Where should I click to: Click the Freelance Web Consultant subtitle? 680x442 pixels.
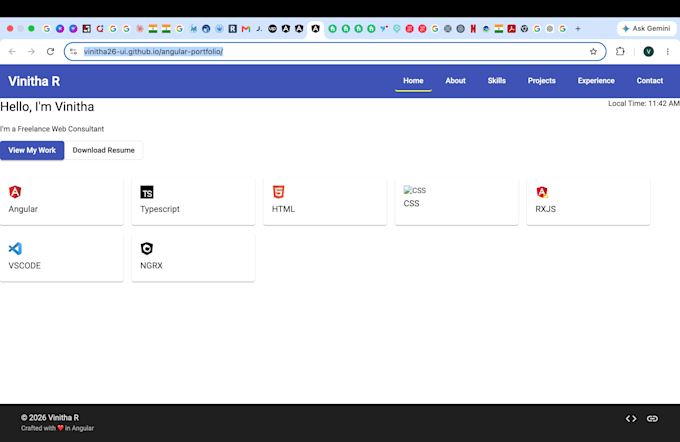pos(52,129)
